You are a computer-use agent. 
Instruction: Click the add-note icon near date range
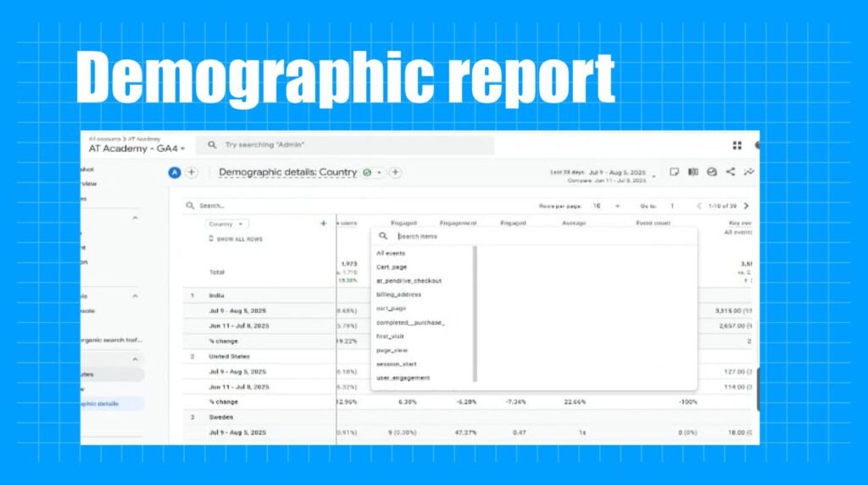675,171
